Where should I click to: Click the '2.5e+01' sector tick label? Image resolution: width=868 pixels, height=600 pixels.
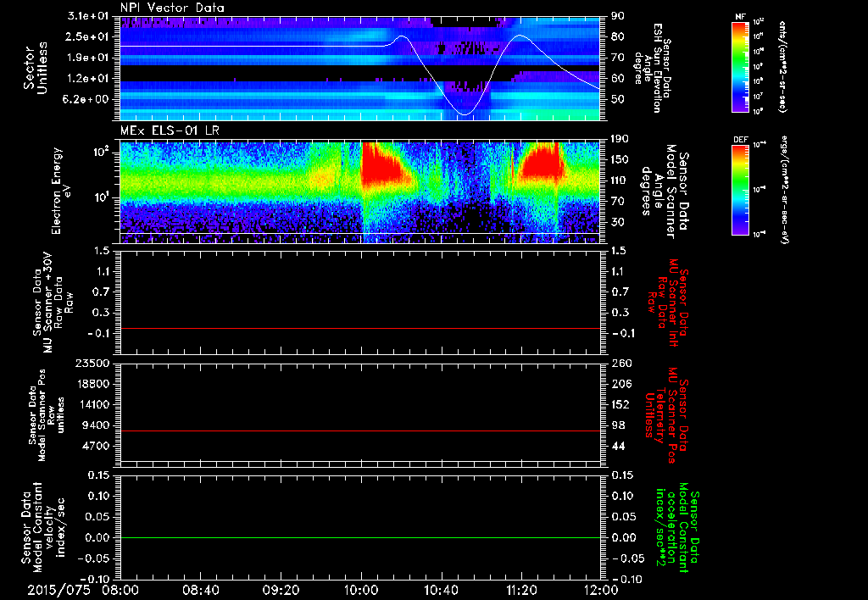(x=88, y=36)
